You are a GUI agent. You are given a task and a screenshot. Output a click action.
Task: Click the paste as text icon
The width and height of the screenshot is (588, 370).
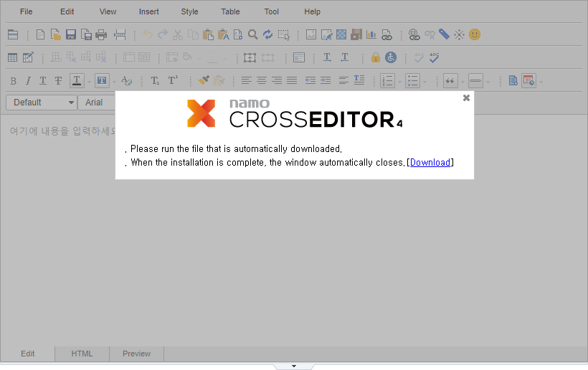pyautogui.click(x=224, y=34)
